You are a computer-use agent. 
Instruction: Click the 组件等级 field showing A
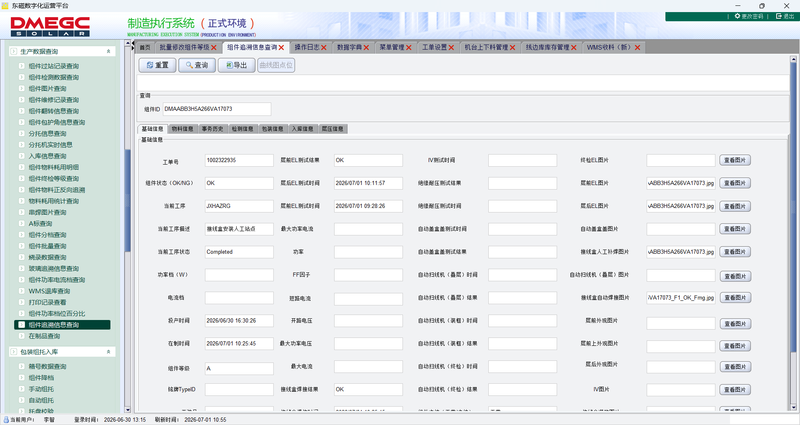coord(239,368)
